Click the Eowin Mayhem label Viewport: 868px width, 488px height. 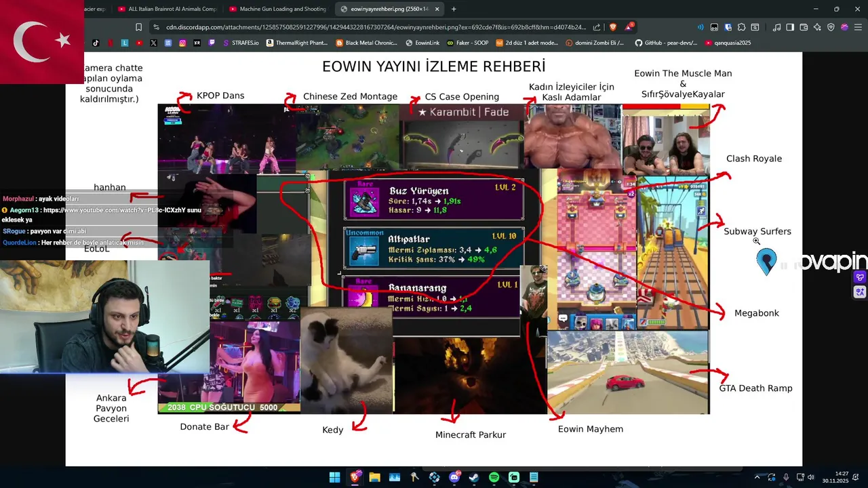(x=591, y=429)
